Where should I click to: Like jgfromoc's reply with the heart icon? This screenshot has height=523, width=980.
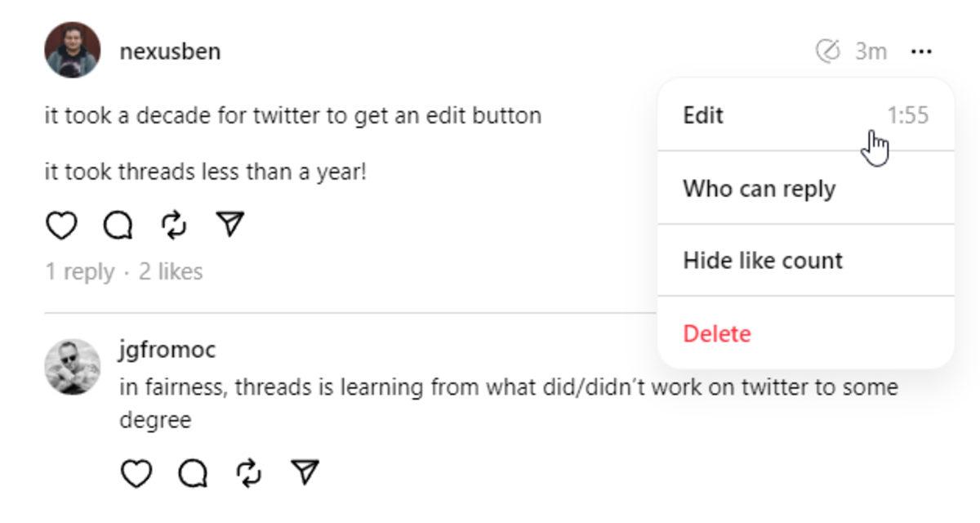click(136, 473)
